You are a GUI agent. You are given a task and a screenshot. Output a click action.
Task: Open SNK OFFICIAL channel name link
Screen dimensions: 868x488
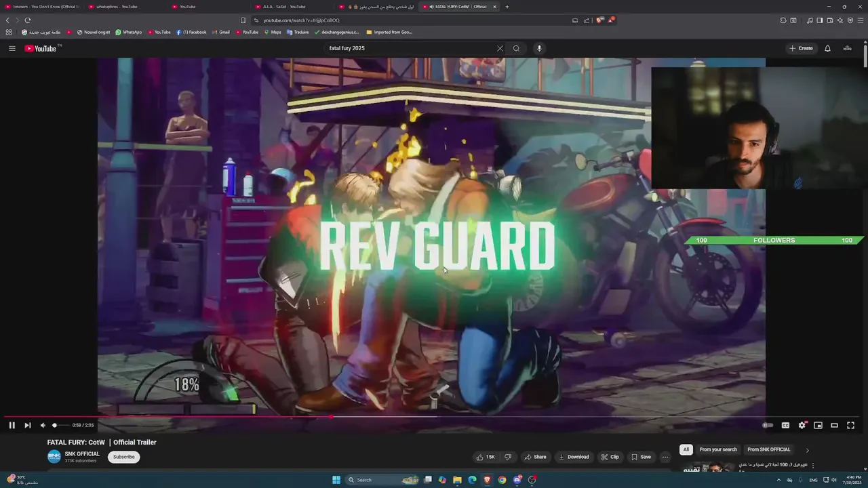[x=82, y=454]
